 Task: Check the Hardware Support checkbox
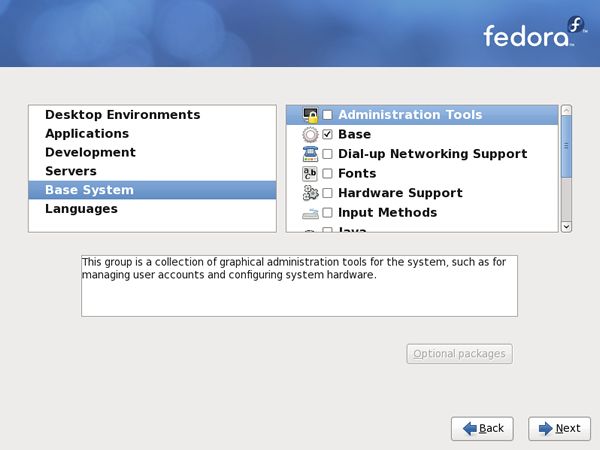pos(328,193)
